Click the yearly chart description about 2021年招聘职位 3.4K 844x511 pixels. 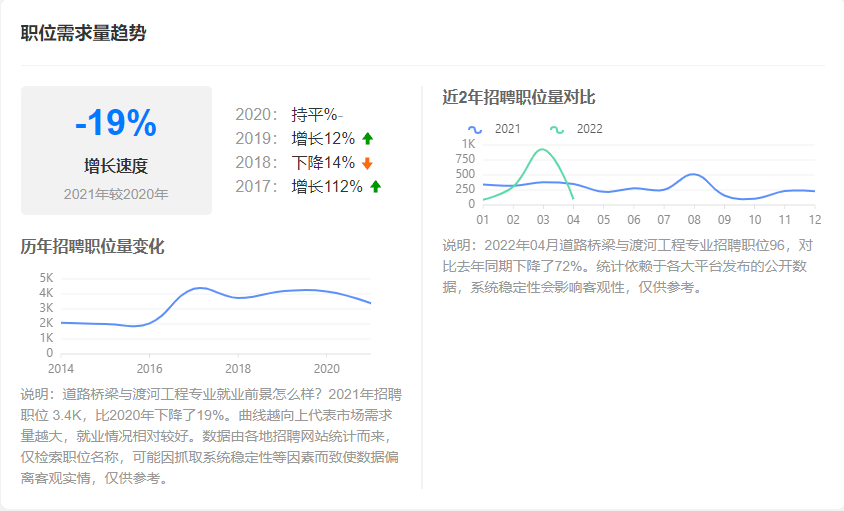pyautogui.click(x=211, y=436)
